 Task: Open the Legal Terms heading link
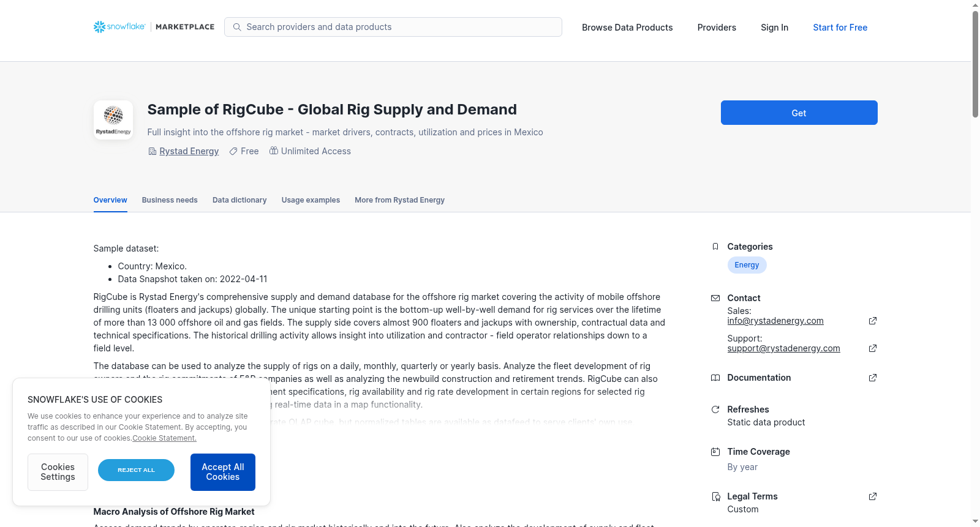point(752,496)
